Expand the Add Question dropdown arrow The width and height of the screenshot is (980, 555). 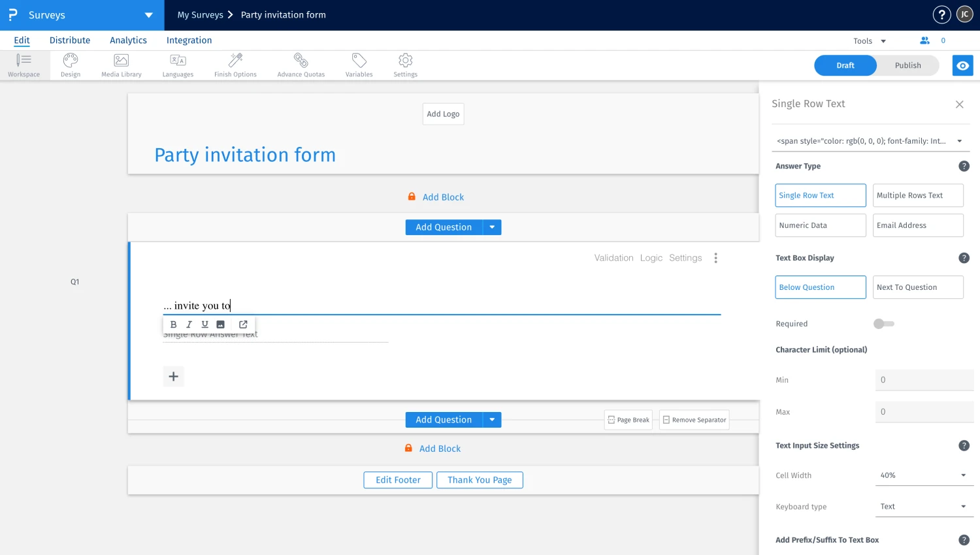pos(492,227)
